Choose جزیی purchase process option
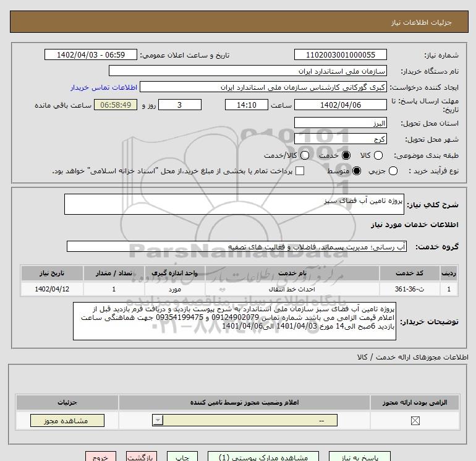 pos(393,171)
